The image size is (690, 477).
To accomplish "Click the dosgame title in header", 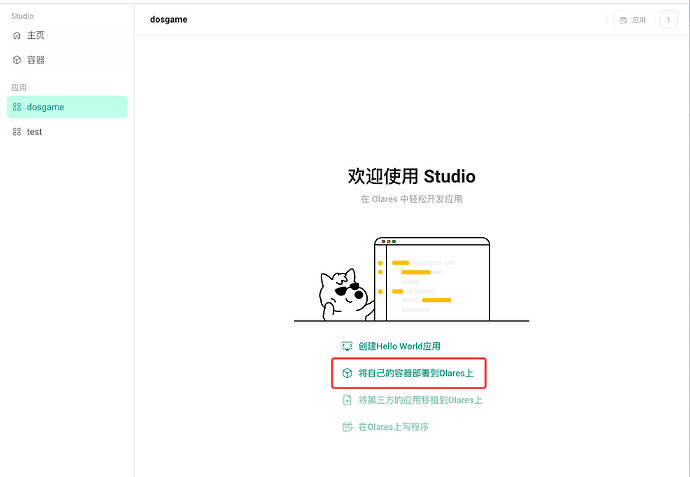I will pos(169,19).
